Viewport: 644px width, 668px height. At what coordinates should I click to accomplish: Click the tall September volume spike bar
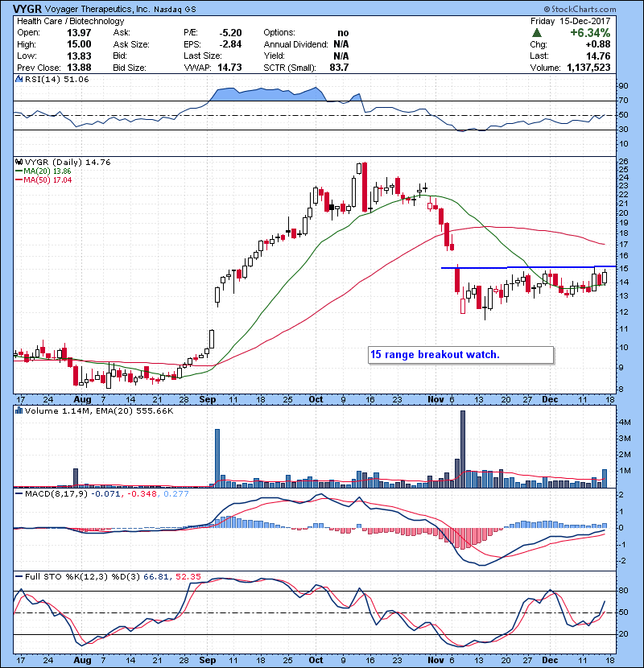[217, 458]
